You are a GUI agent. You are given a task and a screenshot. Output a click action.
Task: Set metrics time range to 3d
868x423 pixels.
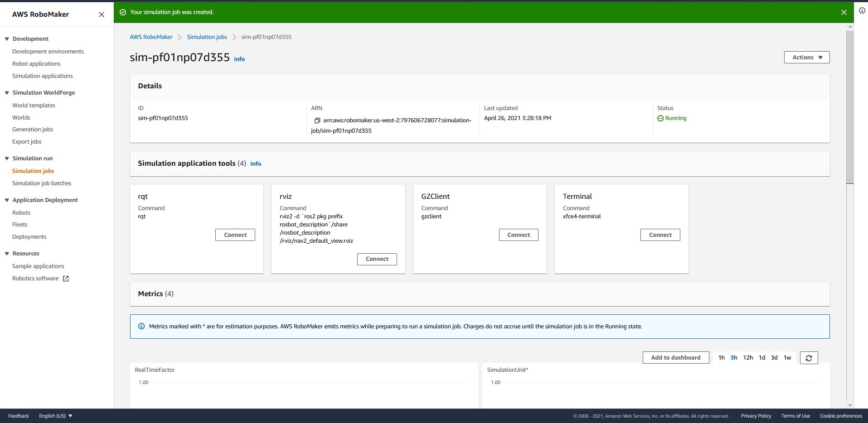pos(774,358)
